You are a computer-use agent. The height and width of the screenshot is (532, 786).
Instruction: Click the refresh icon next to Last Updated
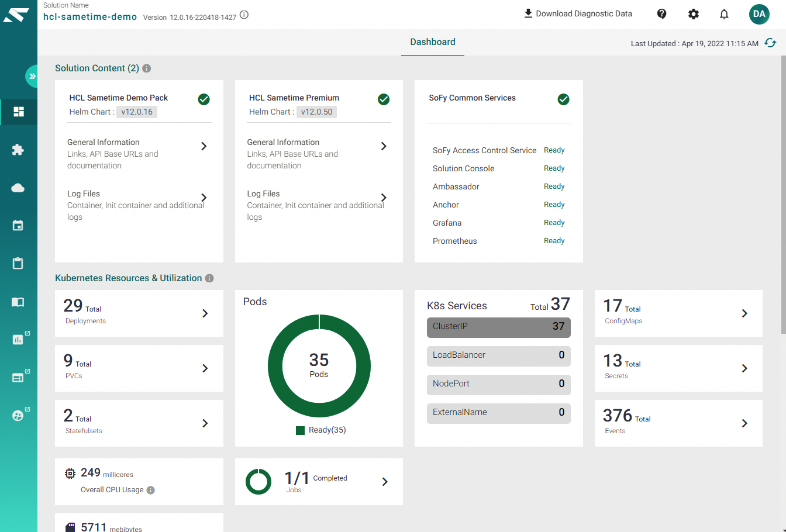coord(771,43)
